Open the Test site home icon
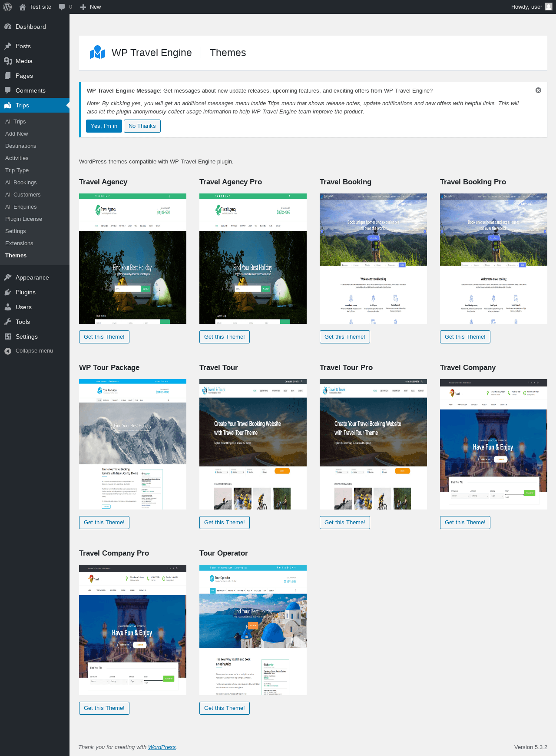 coord(23,7)
